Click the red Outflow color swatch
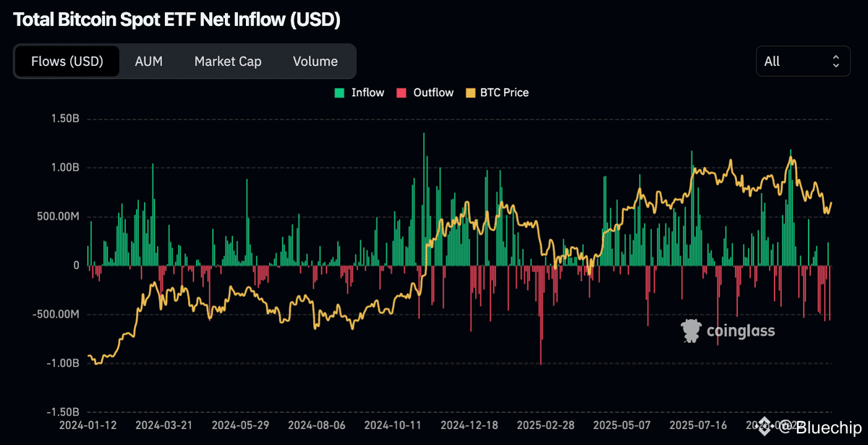 pos(401,93)
